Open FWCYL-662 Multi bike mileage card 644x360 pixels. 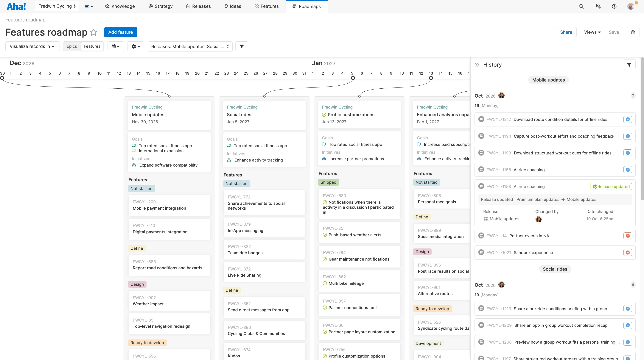pos(359,280)
